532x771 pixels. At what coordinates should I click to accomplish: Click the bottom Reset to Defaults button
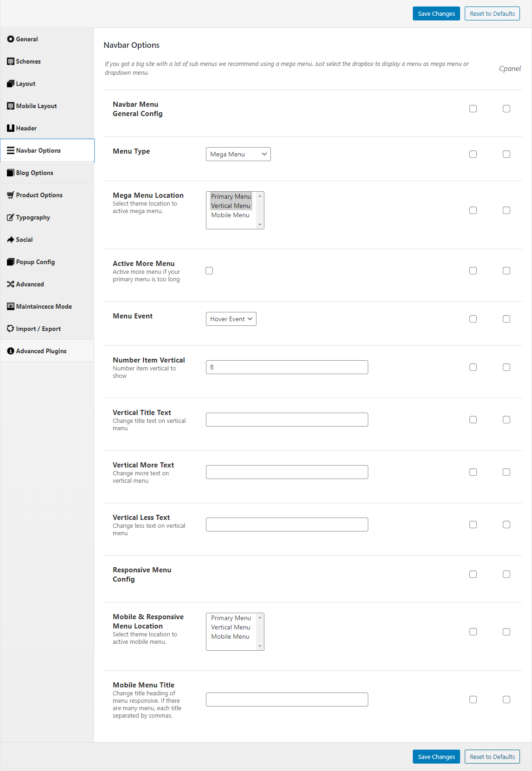(x=492, y=757)
